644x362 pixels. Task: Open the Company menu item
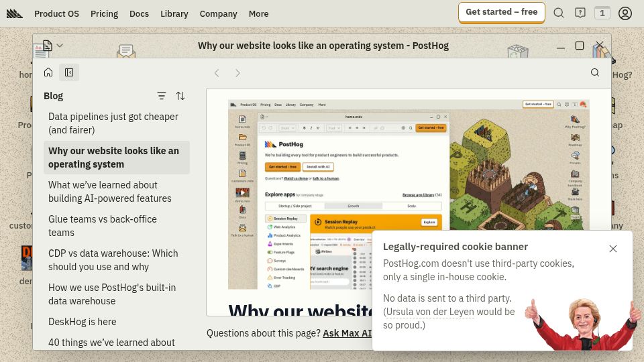pyautogui.click(x=219, y=13)
